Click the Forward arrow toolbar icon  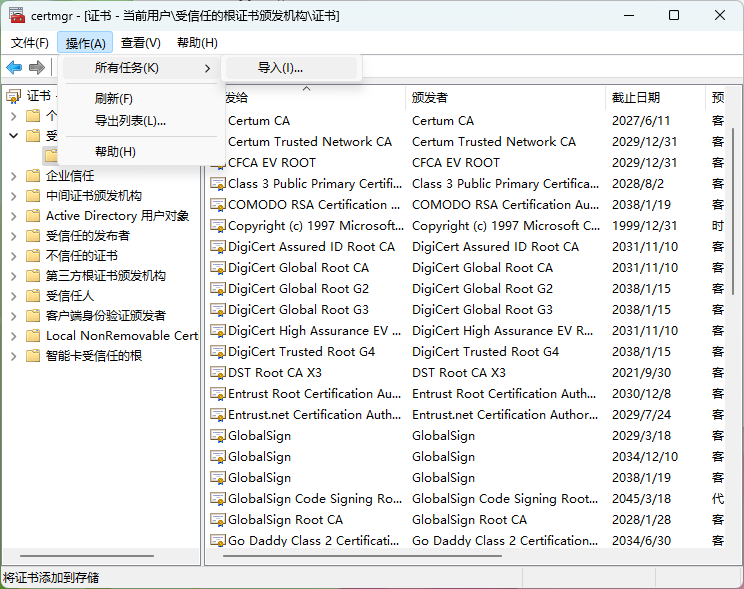click(37, 67)
